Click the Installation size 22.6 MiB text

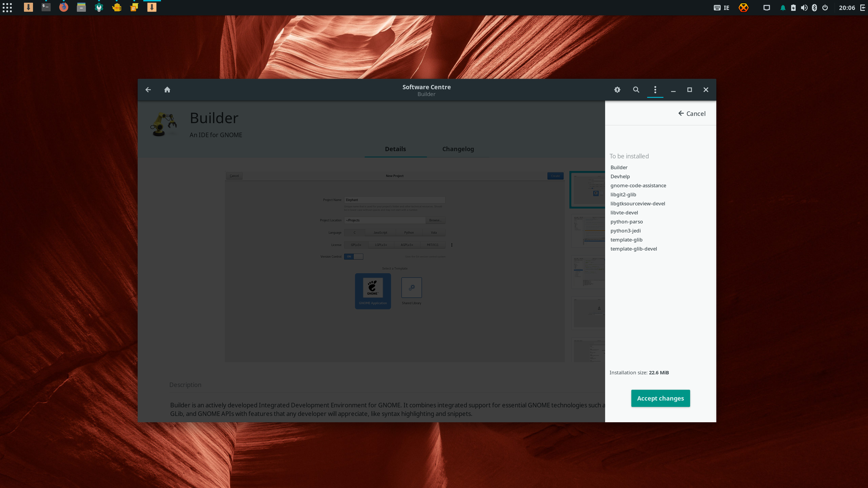coord(639,373)
